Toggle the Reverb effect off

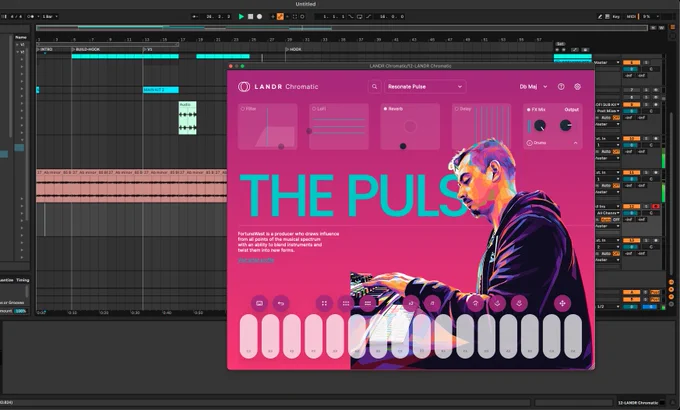(x=385, y=109)
